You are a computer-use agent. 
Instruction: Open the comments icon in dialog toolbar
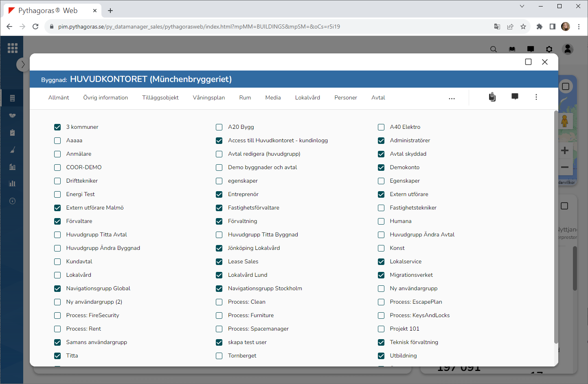(515, 97)
